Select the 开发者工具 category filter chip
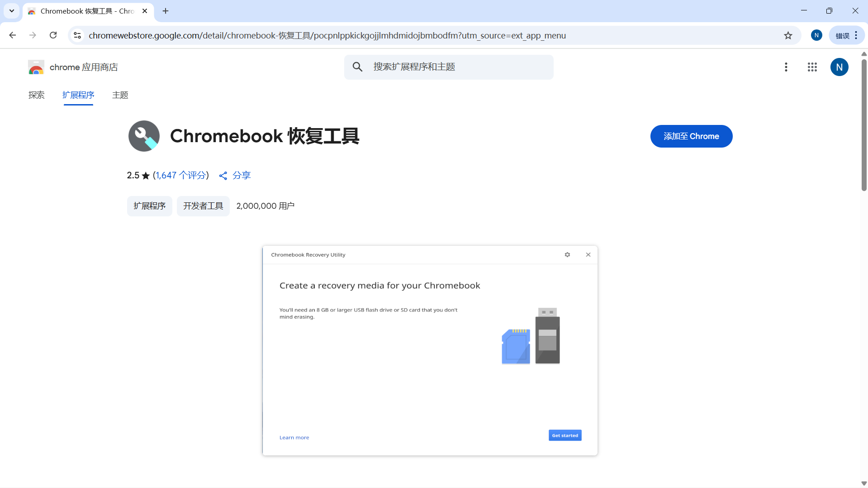868x488 pixels. (x=203, y=206)
